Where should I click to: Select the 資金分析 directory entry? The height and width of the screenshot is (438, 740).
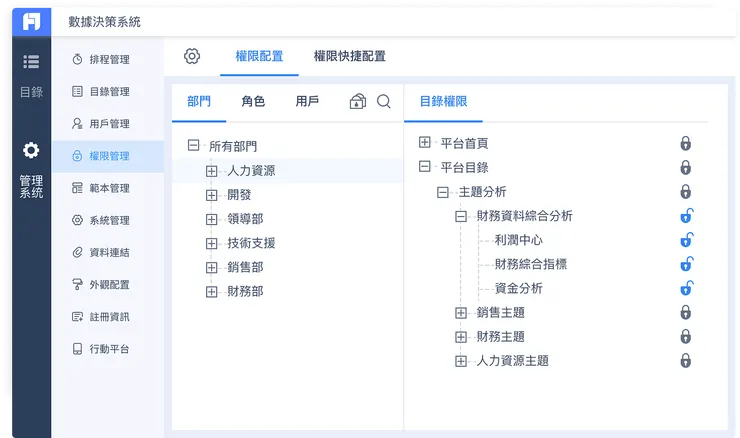click(518, 288)
